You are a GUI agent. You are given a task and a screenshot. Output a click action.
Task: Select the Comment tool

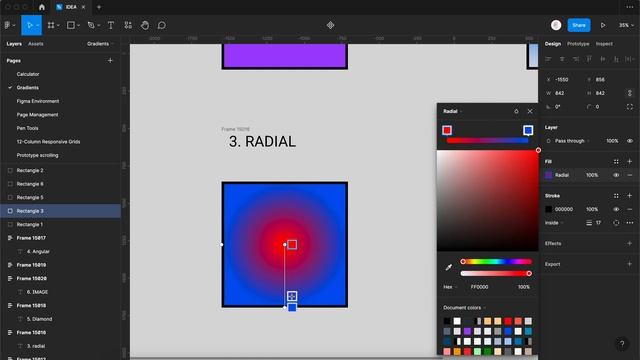click(162, 25)
